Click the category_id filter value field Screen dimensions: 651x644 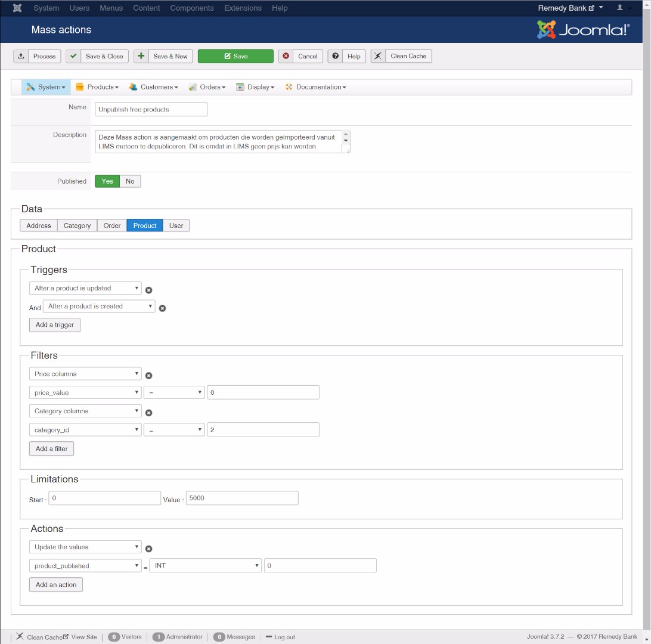(263, 429)
